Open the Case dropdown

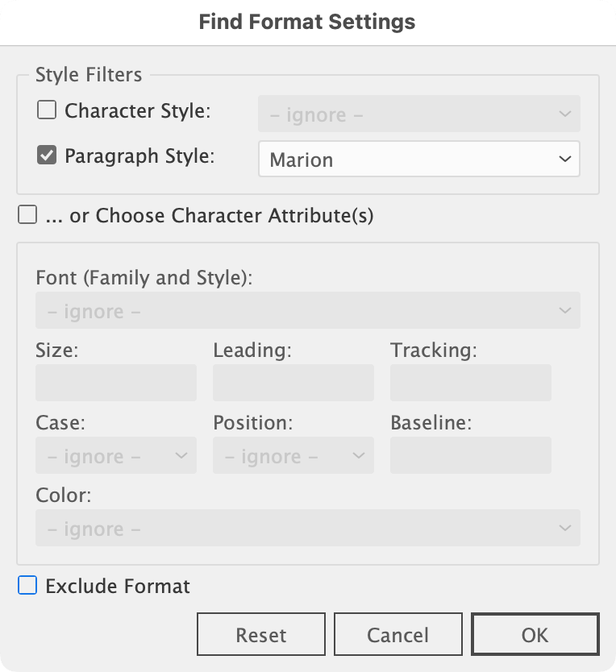(x=116, y=456)
